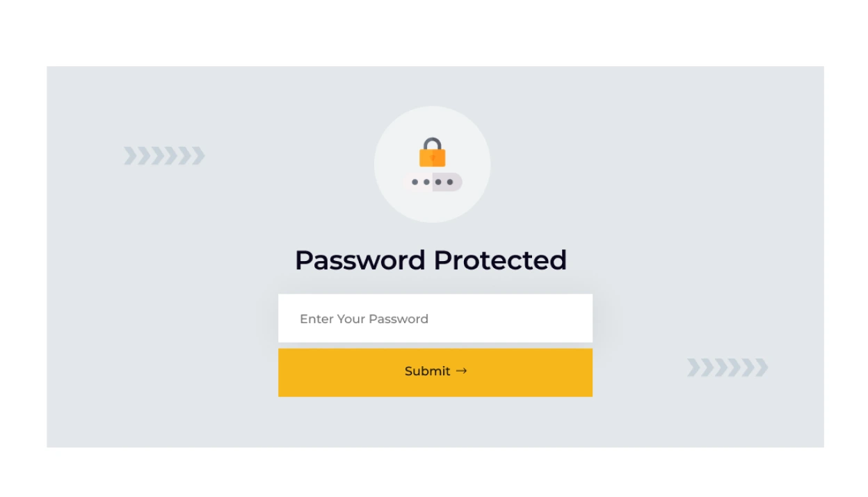Select the Password Protected heading
The height and width of the screenshot is (497, 868).
pyautogui.click(x=431, y=260)
